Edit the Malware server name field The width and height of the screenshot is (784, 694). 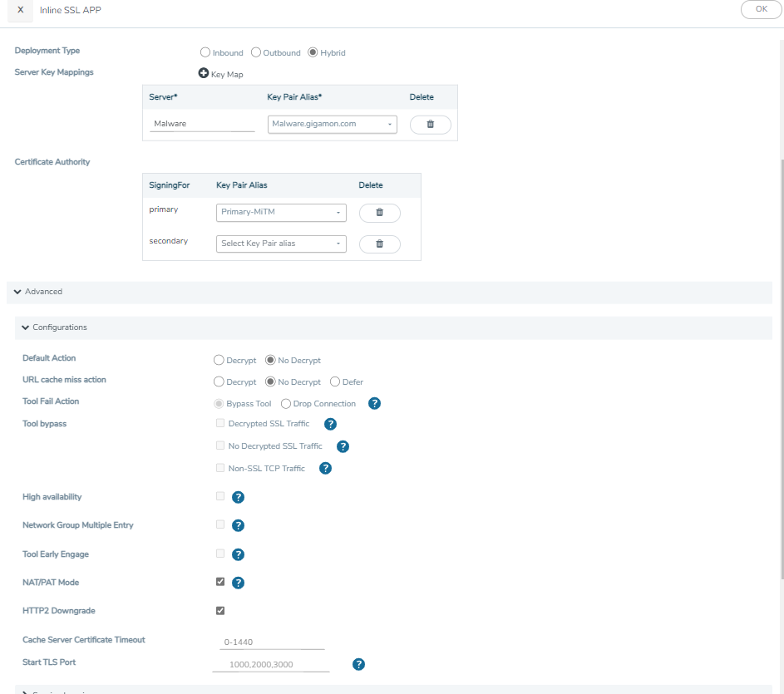[x=202, y=124]
